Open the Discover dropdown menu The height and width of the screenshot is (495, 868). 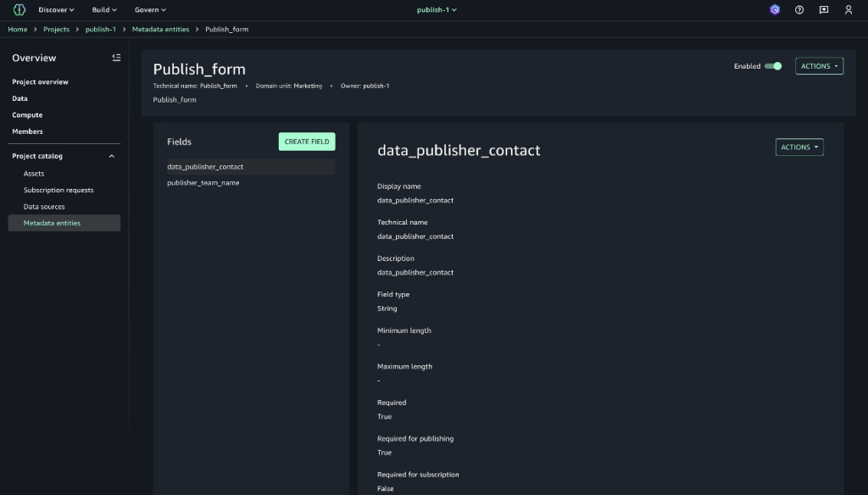tap(56, 10)
